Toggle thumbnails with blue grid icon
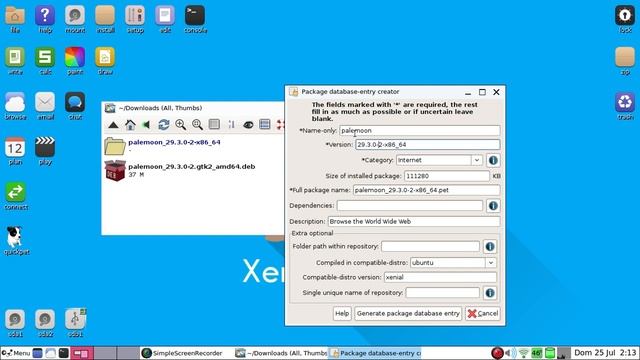The width and height of the screenshot is (640, 360). coord(265,124)
